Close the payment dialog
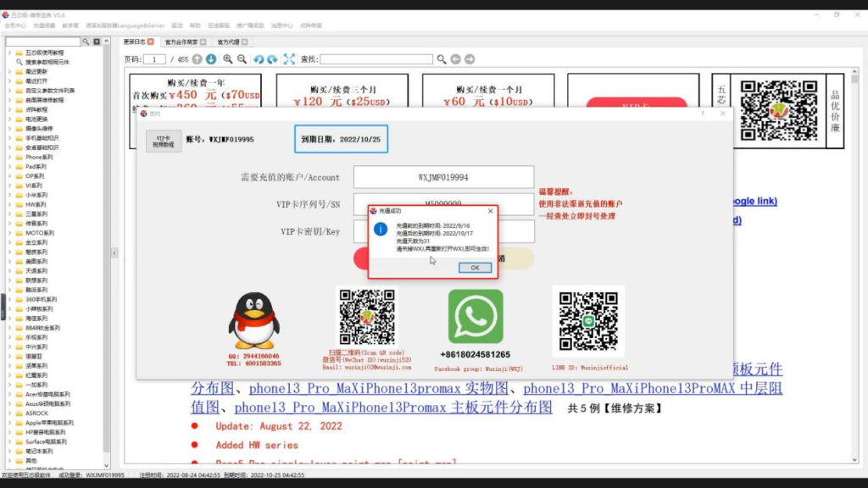The image size is (868, 488). click(x=722, y=114)
